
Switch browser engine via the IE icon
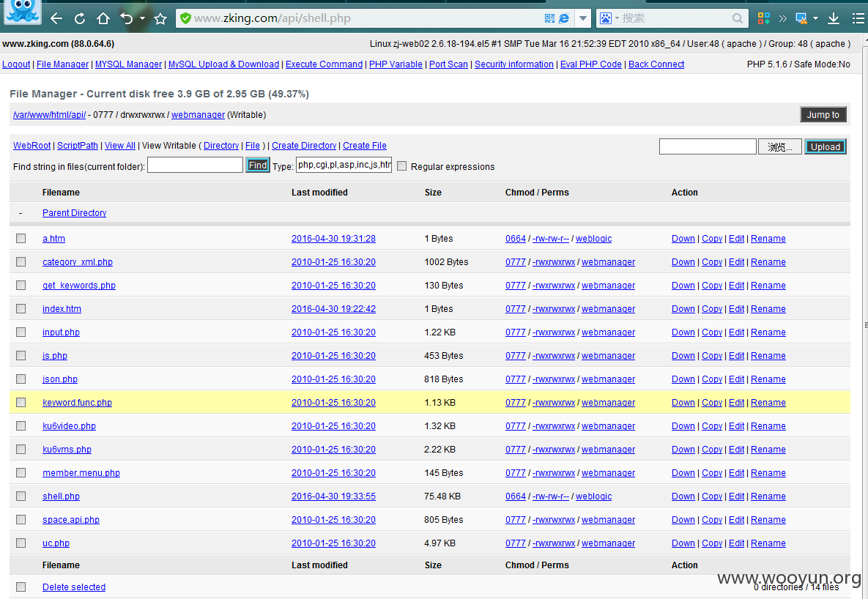[564, 18]
